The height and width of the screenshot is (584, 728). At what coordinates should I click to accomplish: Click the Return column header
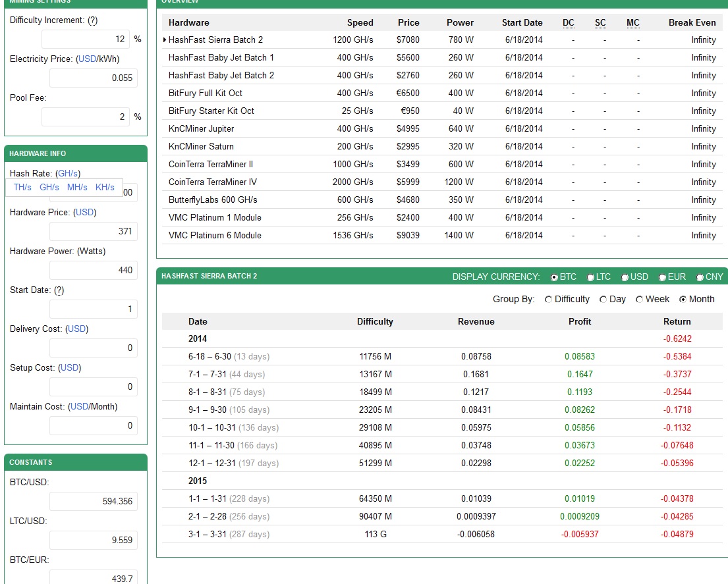click(x=677, y=321)
